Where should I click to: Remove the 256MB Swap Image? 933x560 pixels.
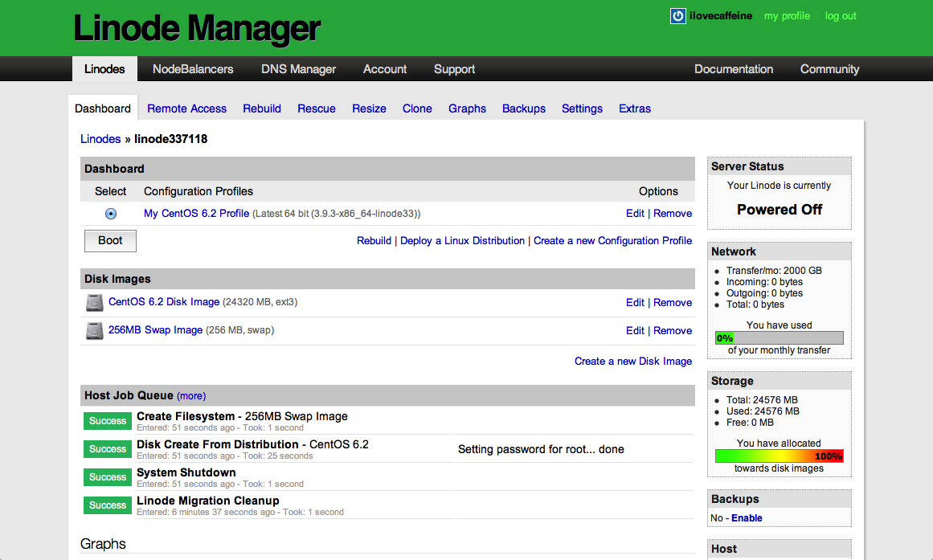pos(673,330)
